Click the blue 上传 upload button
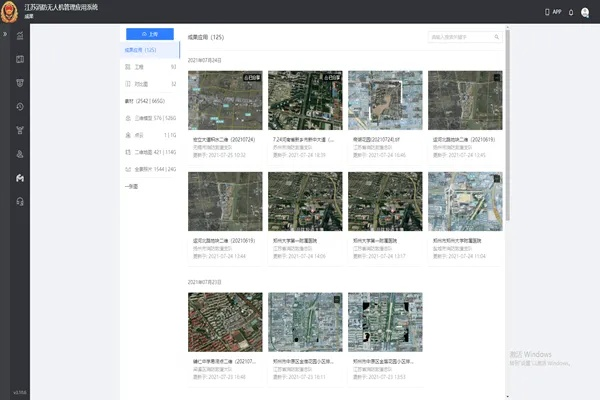600x400 pixels. [150, 34]
